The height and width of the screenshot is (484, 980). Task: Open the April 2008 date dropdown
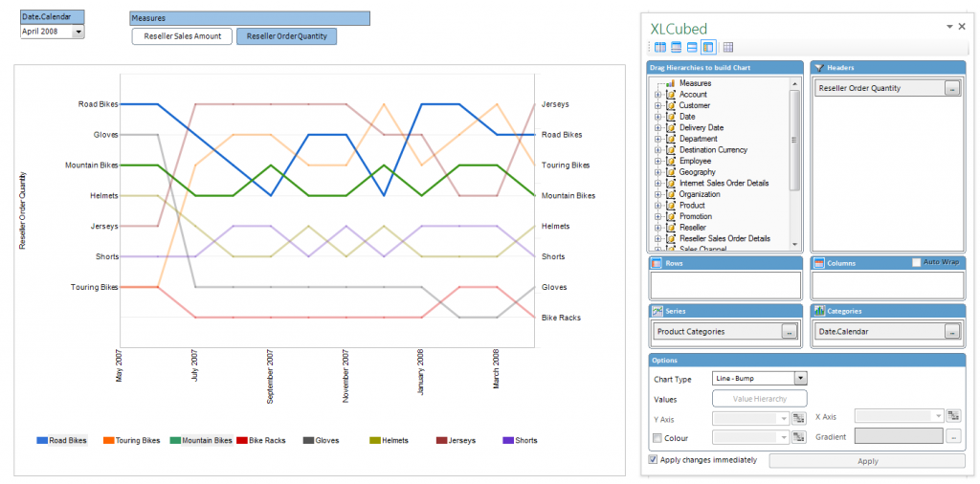click(x=78, y=32)
